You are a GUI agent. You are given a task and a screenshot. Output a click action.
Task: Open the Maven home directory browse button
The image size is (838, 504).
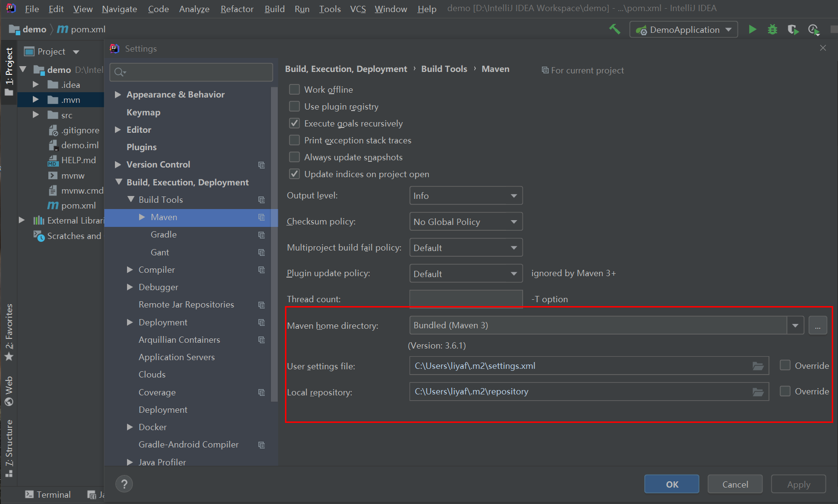[818, 325]
